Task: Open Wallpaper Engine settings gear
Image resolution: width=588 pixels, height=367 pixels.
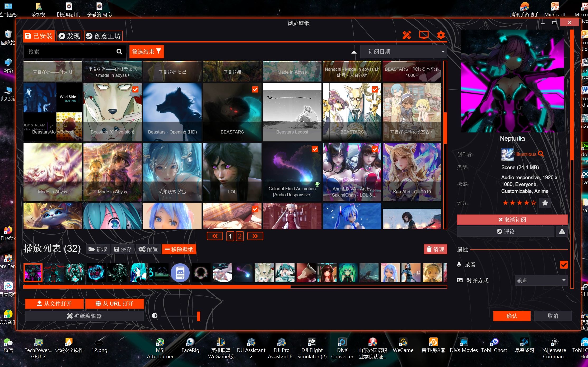Action: [441, 35]
